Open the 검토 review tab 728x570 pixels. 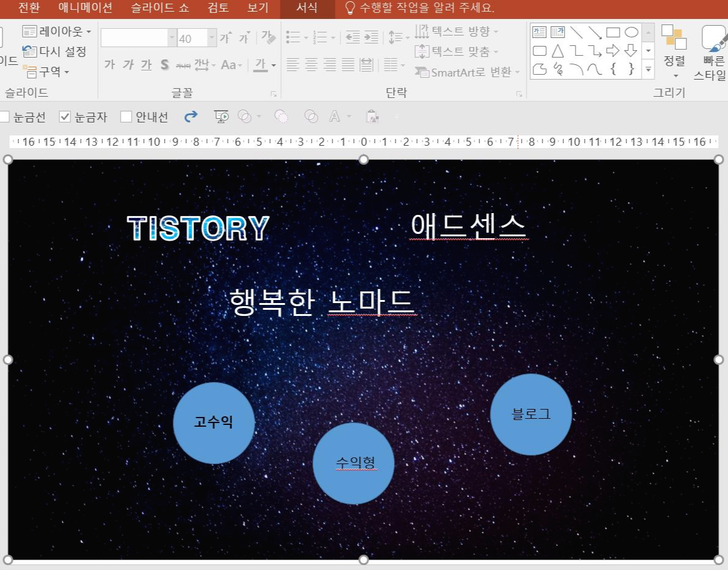[218, 8]
